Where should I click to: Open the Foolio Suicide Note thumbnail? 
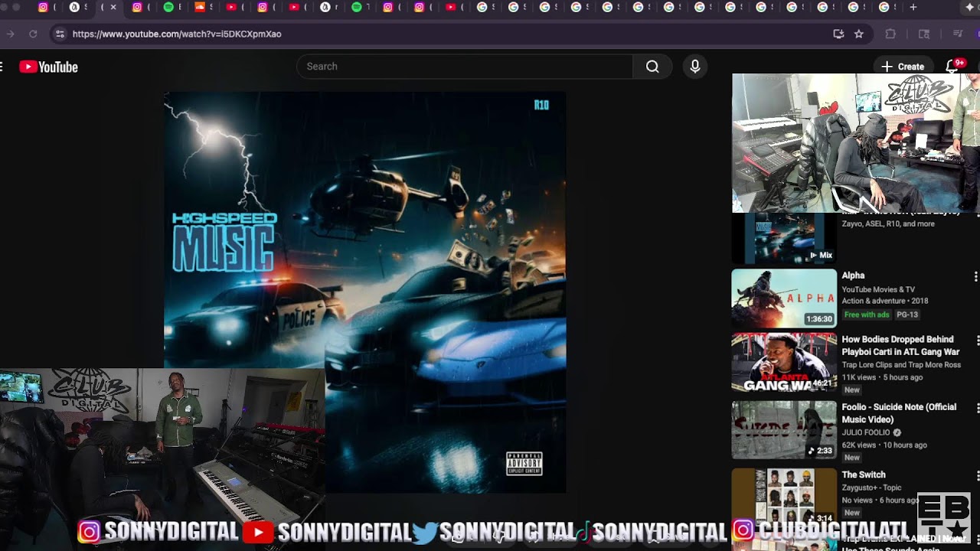[x=784, y=429]
